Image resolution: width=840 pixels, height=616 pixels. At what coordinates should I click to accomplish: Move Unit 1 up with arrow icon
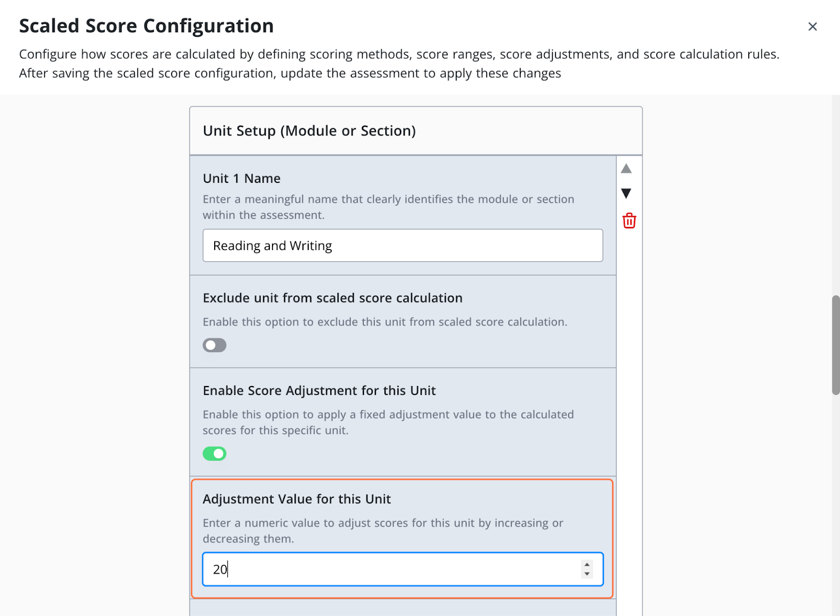point(626,169)
